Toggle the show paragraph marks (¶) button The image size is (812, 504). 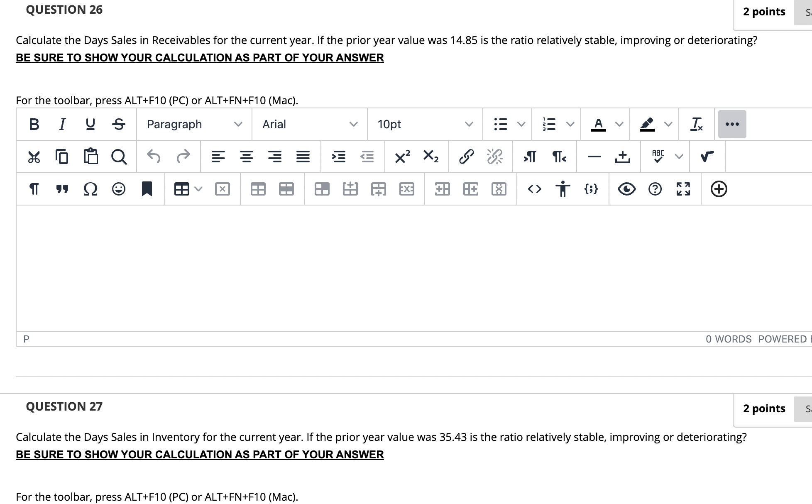pos(34,189)
